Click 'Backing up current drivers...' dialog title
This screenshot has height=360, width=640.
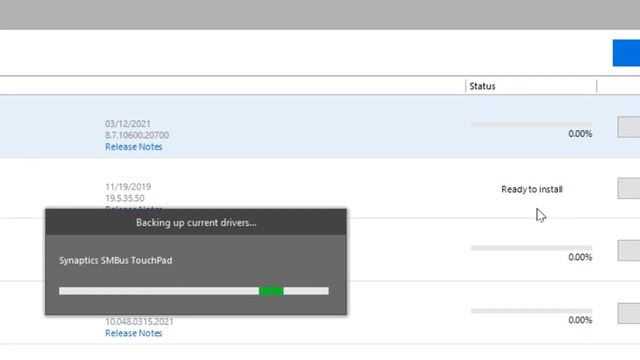pyautogui.click(x=196, y=222)
